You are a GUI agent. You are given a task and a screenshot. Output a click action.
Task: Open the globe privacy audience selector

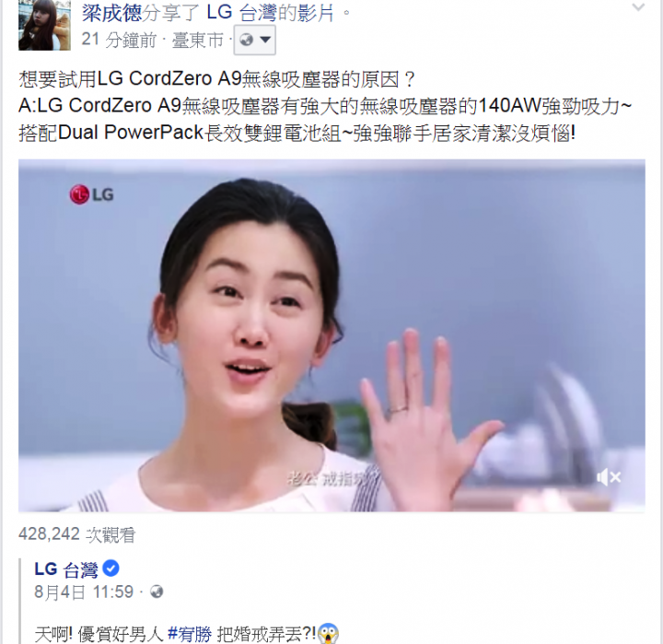(x=255, y=41)
